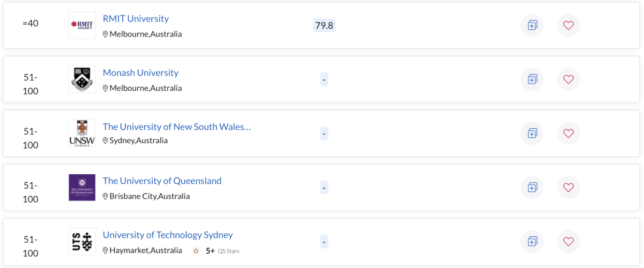The width and height of the screenshot is (644, 268).
Task: Open the RMIT University link
Action: [x=135, y=19]
